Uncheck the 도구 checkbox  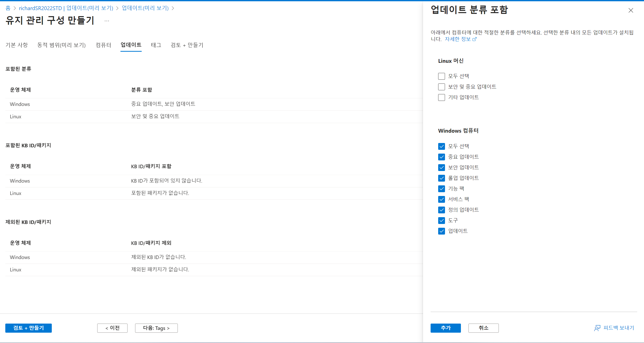[441, 220]
